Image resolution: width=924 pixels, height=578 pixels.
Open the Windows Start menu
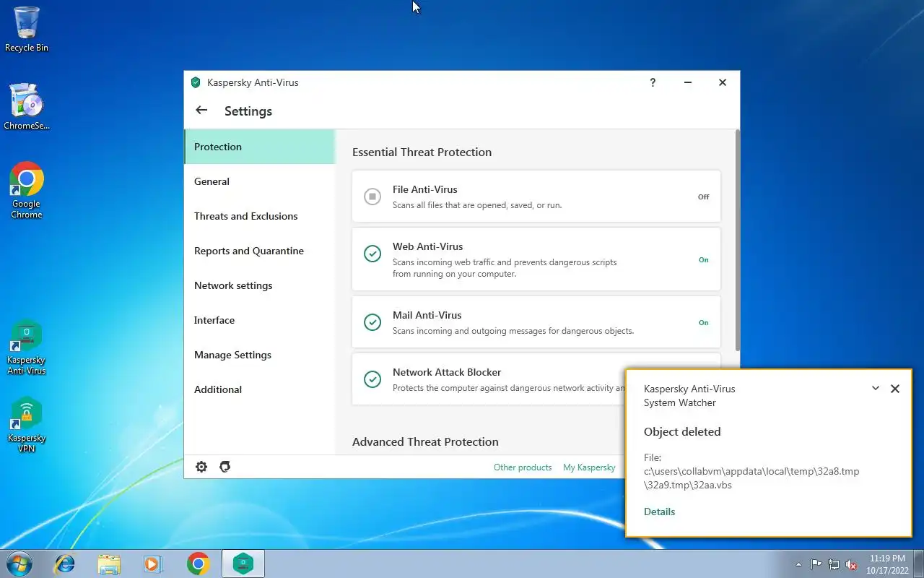(x=19, y=564)
